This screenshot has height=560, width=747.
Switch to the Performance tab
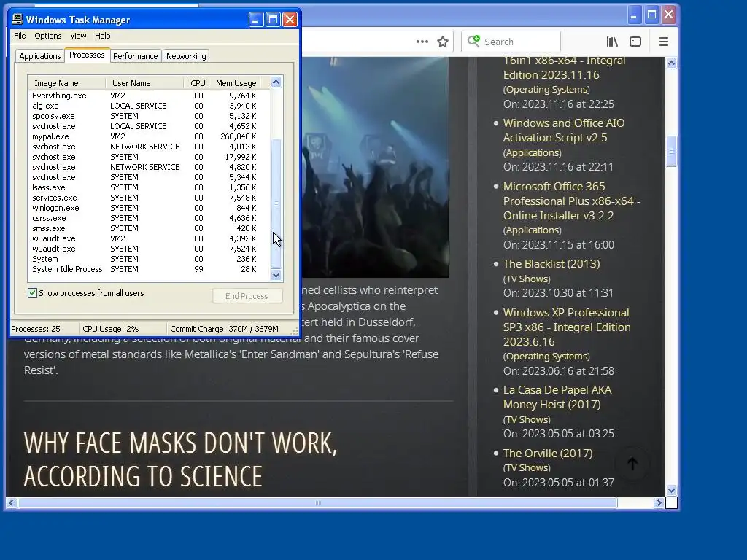pyautogui.click(x=135, y=55)
